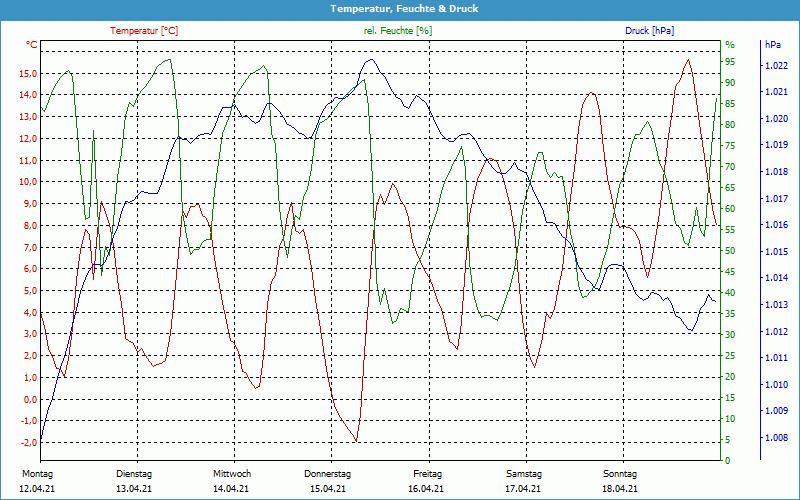
Task: Select the red 'Temperatur [°C]' legend label
Action: point(144,31)
